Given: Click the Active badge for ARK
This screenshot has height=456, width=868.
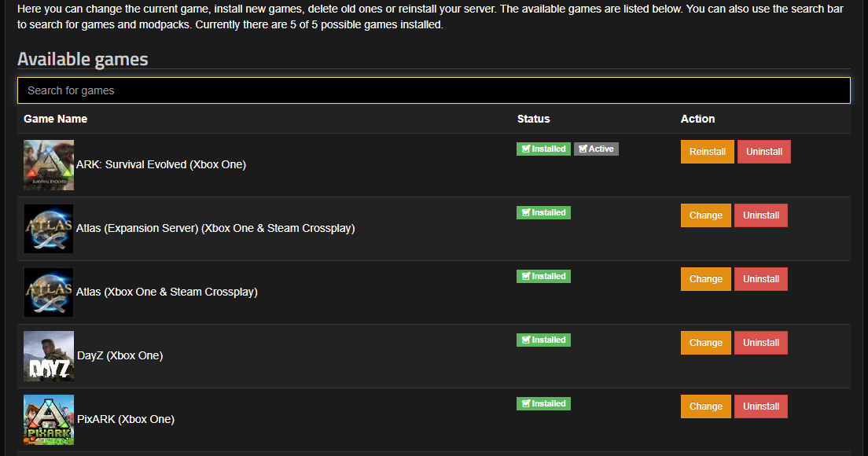Looking at the screenshot, I should (596, 149).
